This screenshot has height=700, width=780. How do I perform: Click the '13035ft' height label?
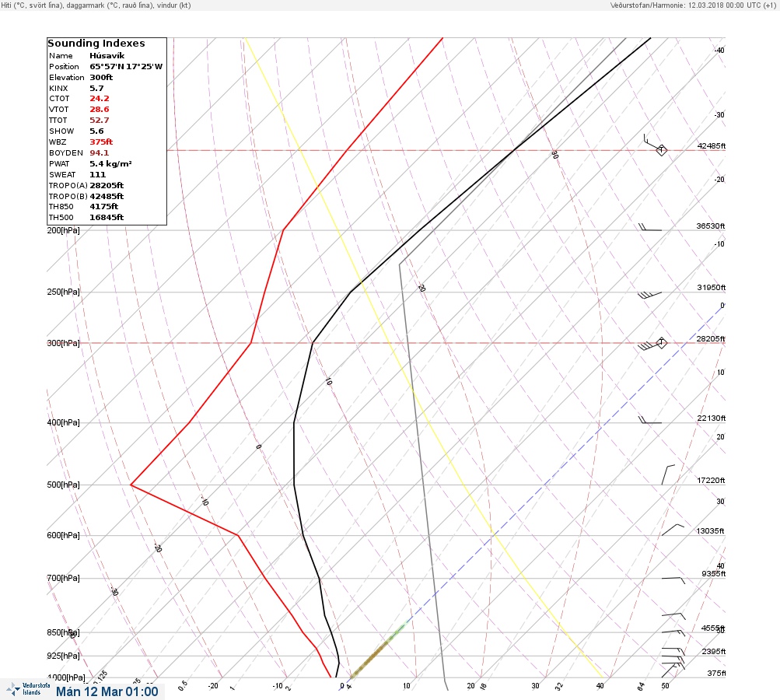(x=710, y=531)
